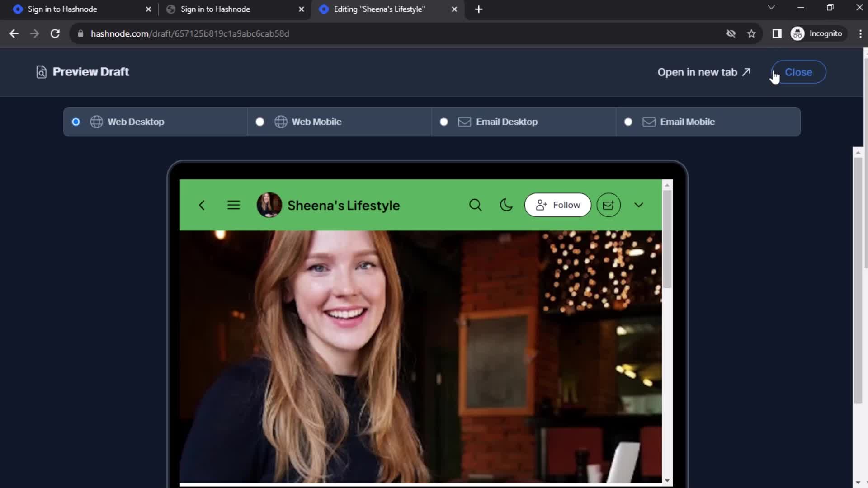Open the tab search dropdown arrow
The height and width of the screenshot is (488, 868).
771,8
